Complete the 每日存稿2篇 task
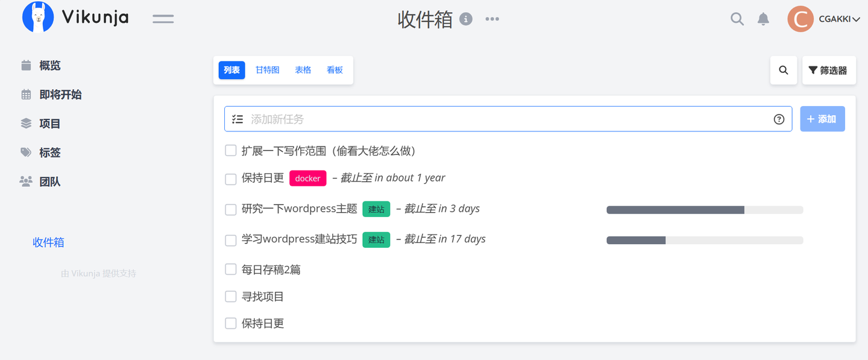868x360 pixels. click(x=230, y=269)
